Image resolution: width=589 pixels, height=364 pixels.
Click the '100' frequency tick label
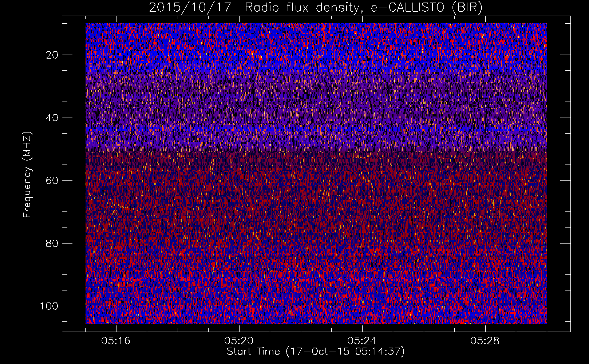(49, 306)
